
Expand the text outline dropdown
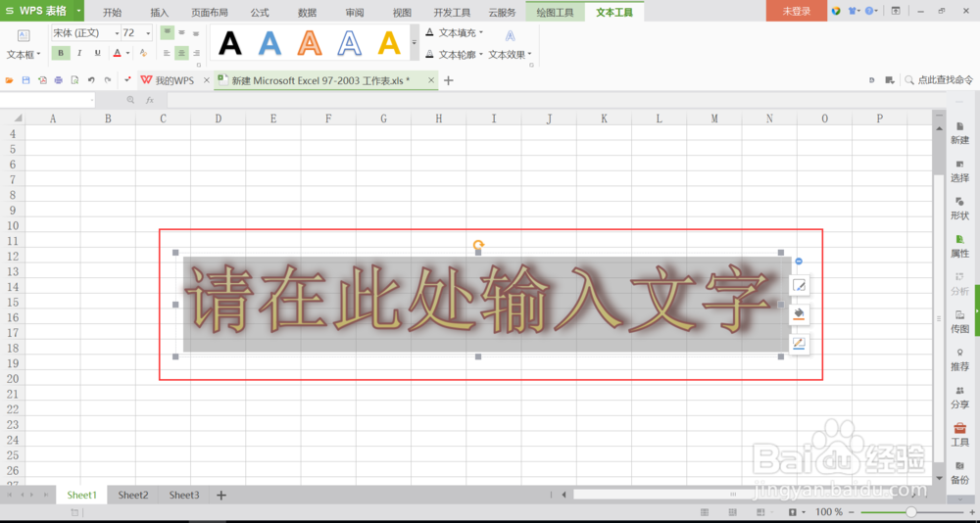pyautogui.click(x=480, y=55)
